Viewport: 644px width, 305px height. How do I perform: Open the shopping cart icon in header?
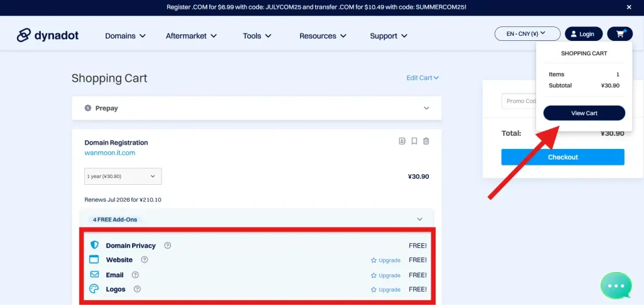pos(620,34)
